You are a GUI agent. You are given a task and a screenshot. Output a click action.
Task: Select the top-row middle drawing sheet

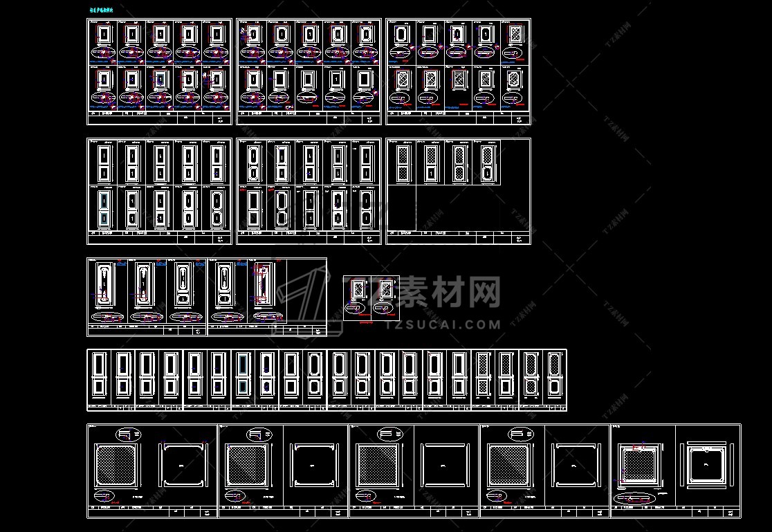click(x=309, y=71)
